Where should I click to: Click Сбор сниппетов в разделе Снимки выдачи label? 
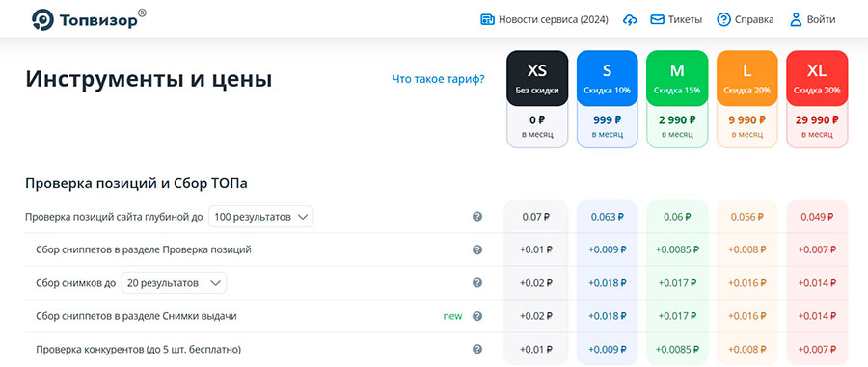pos(136,316)
